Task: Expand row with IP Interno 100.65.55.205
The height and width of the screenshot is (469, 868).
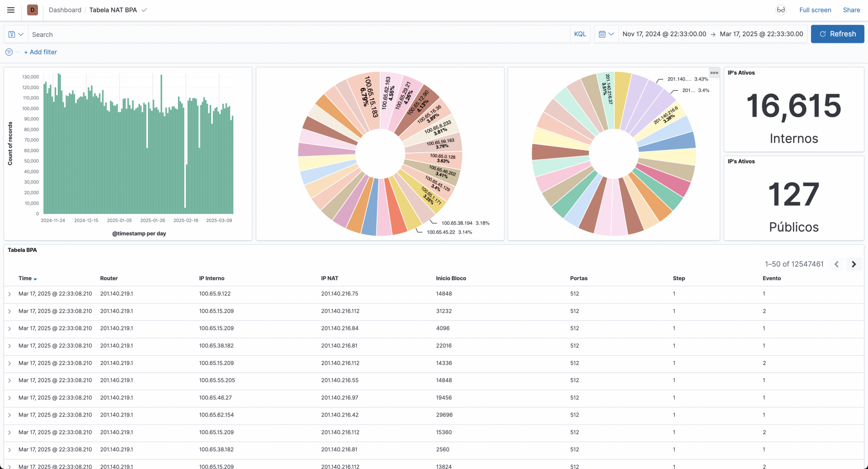Action: [x=9, y=380]
